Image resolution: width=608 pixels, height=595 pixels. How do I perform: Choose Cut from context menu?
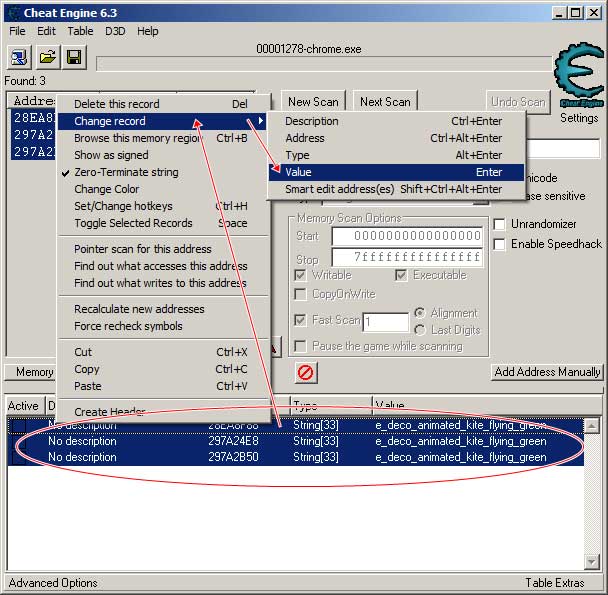tap(163, 352)
